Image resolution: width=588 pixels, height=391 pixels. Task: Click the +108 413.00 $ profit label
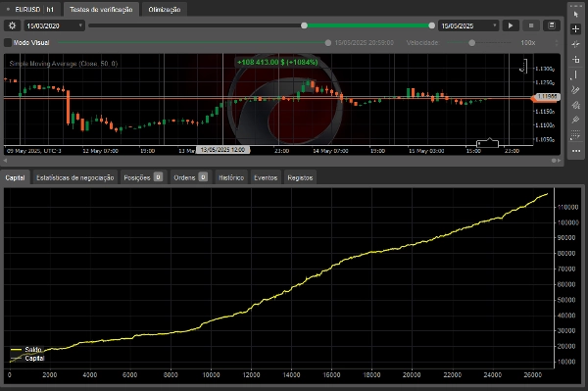pos(277,63)
